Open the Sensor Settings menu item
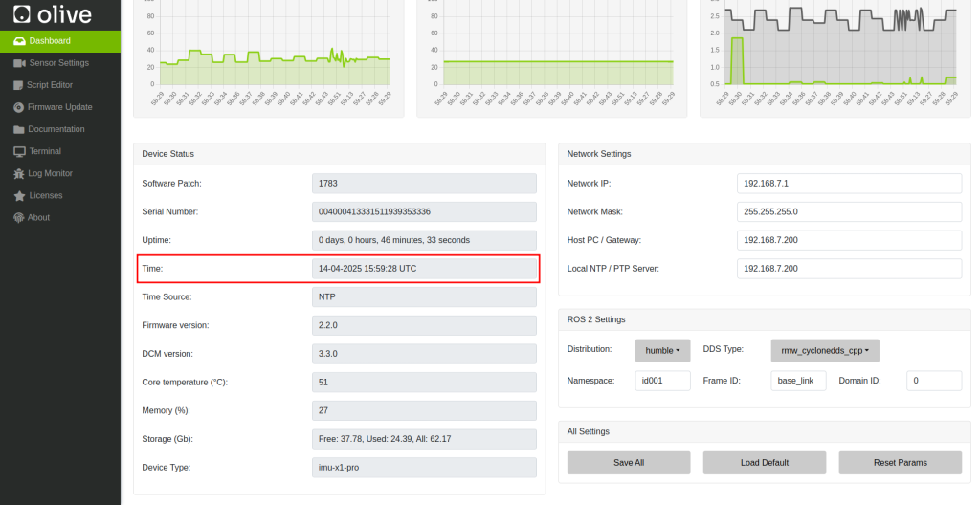980x505 pixels. pyautogui.click(x=58, y=63)
